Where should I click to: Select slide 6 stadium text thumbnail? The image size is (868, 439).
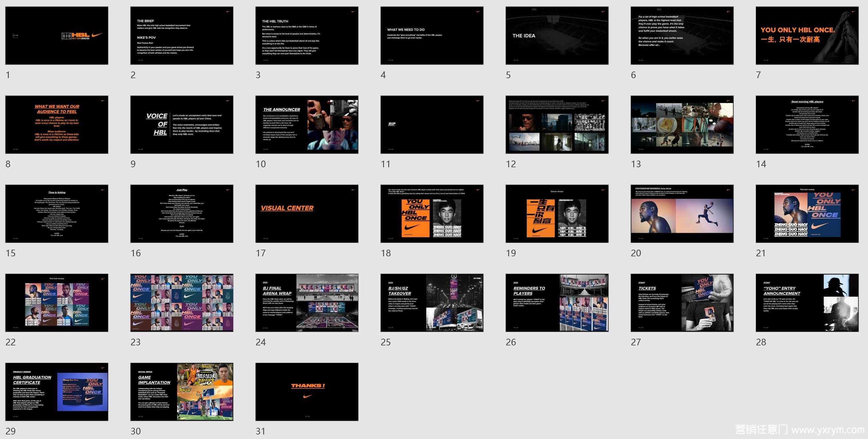point(682,35)
